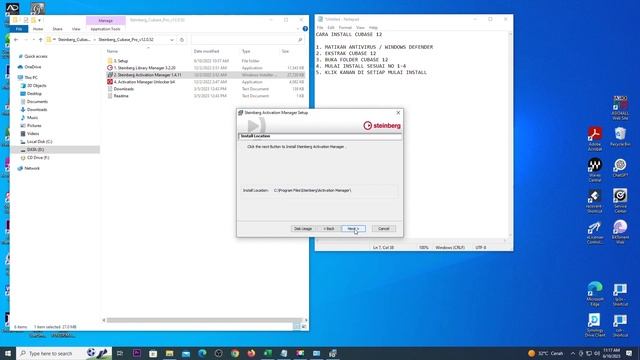Open Chrome from taskbar
This screenshot has height=360, width=640.
(235, 353)
